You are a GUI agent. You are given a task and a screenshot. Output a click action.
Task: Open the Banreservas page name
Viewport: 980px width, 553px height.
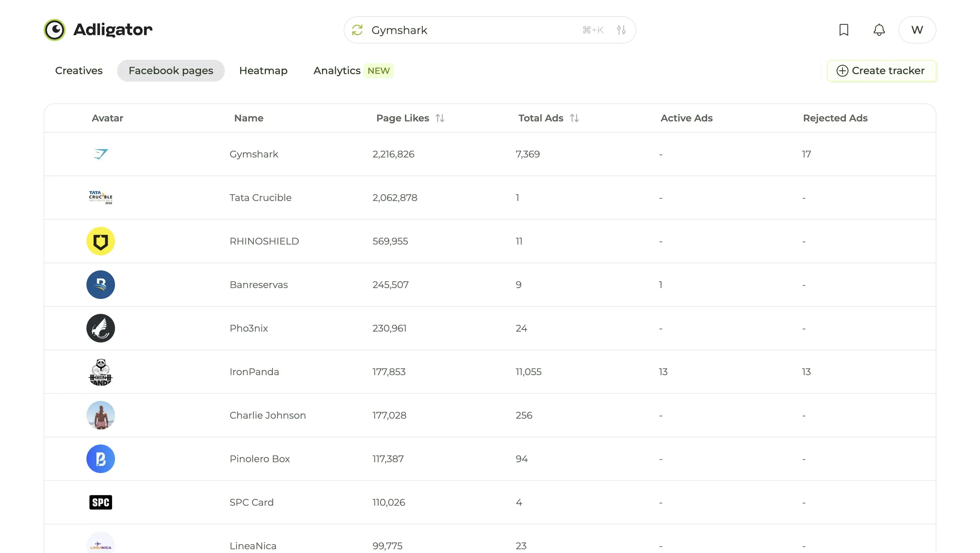click(259, 285)
